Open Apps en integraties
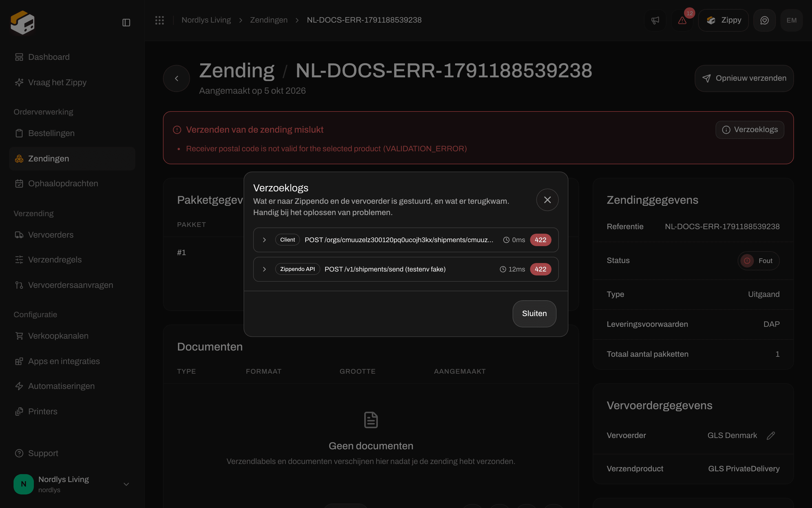 72,361
